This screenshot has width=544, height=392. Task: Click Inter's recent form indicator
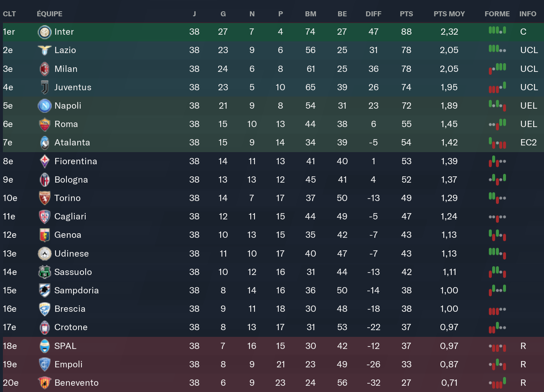[497, 31]
